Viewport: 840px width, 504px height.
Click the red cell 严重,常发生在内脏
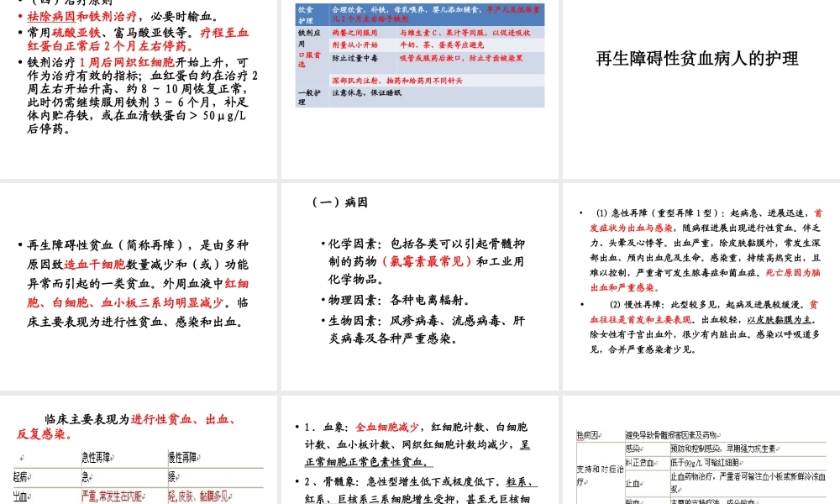point(113,496)
